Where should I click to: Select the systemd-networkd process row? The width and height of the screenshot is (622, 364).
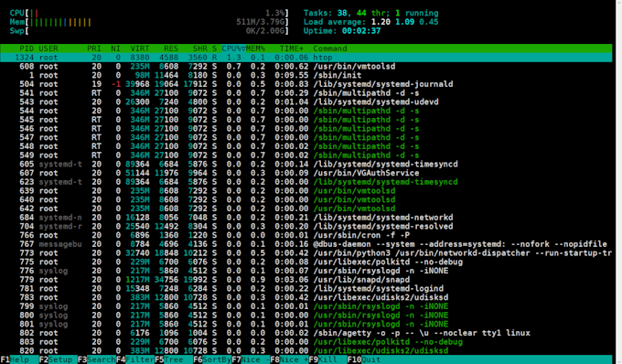coord(306,218)
